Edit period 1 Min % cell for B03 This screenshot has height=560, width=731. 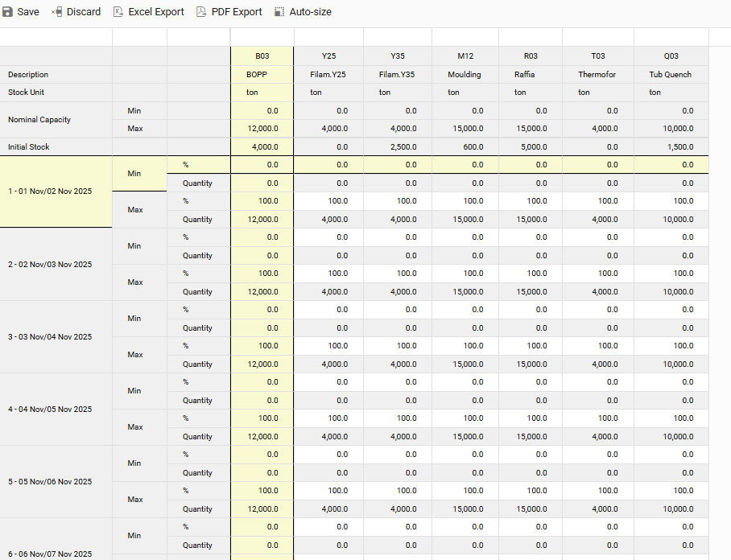(x=262, y=165)
